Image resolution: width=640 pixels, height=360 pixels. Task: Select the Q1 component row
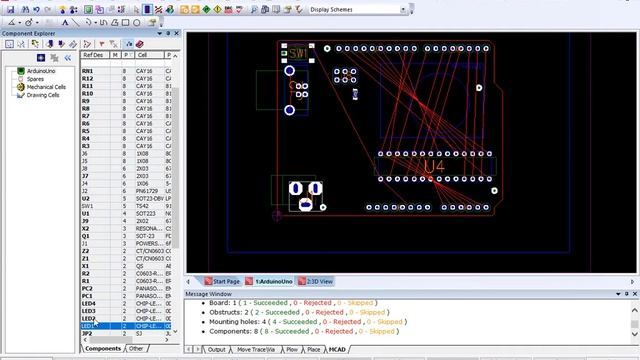tap(126, 236)
